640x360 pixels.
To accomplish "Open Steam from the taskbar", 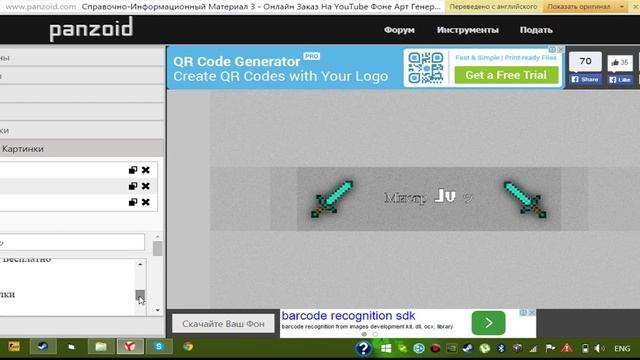I will [43, 347].
